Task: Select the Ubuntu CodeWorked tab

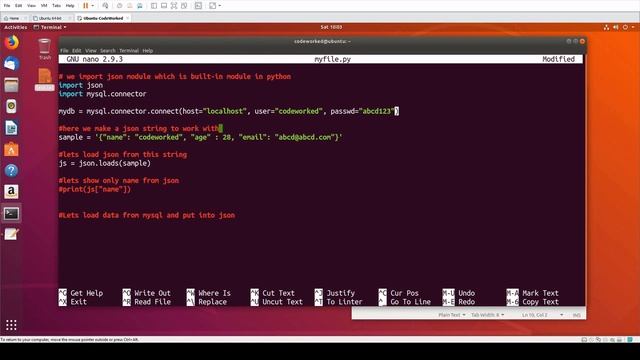Action: [103, 18]
